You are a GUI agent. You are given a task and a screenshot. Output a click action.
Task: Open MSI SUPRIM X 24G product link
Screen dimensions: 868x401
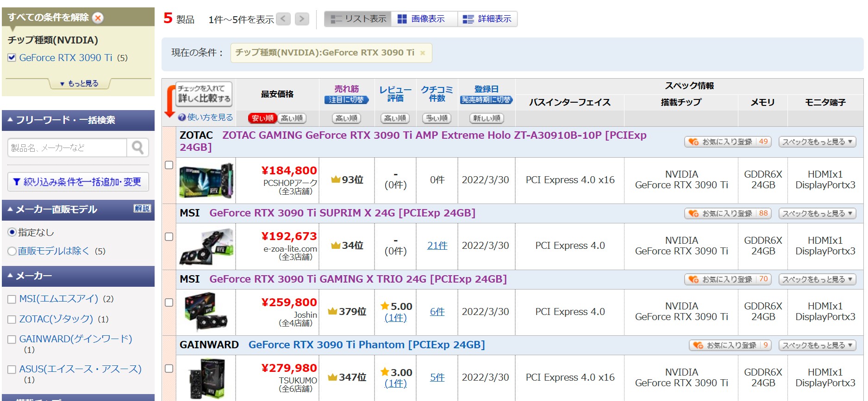coord(342,213)
